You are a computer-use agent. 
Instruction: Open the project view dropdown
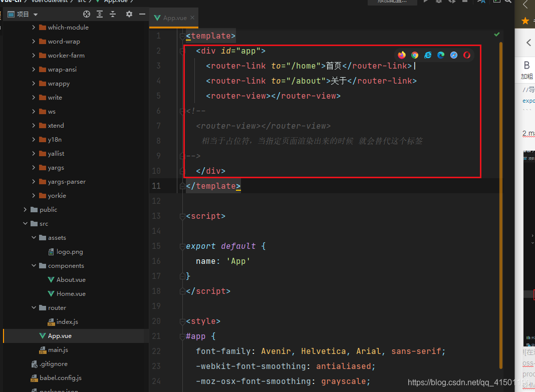click(x=36, y=15)
